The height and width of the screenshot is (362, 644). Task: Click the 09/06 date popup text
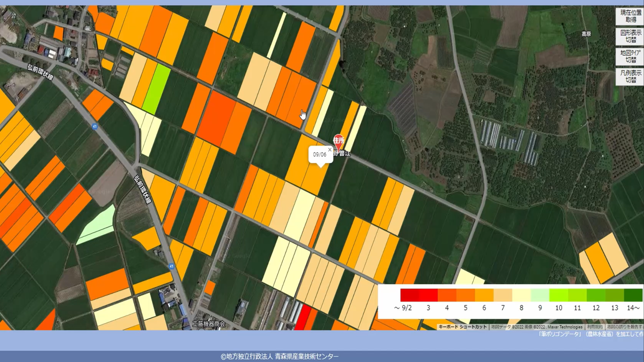click(x=320, y=155)
